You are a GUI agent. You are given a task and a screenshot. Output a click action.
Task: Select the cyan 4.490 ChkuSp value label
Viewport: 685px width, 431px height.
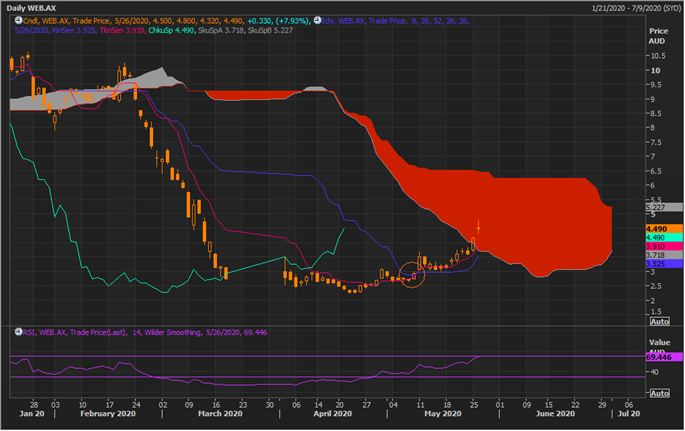664,238
